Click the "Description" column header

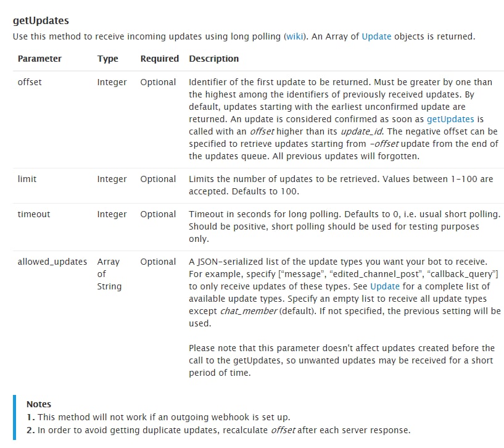click(213, 59)
